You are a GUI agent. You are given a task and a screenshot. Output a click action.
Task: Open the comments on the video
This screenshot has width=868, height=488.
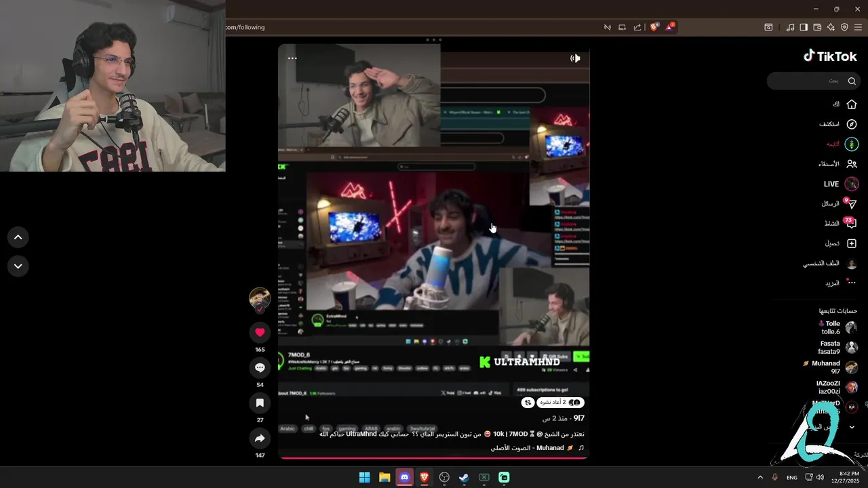(x=260, y=367)
